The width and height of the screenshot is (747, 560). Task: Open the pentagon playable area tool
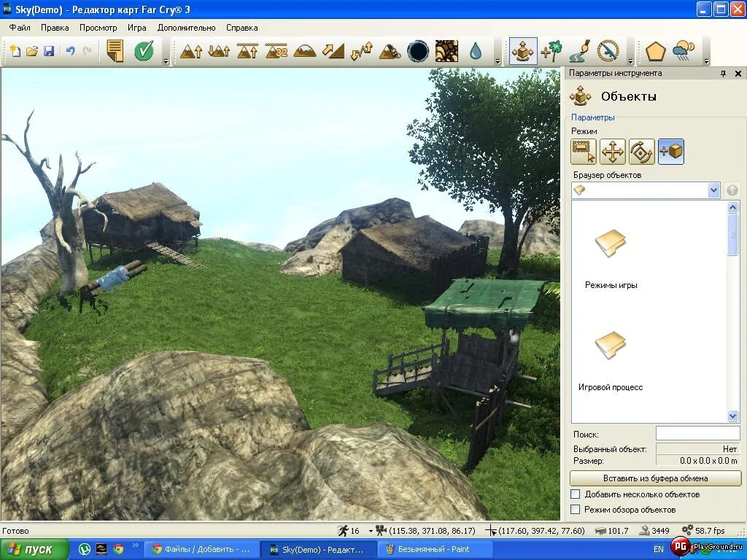point(655,51)
